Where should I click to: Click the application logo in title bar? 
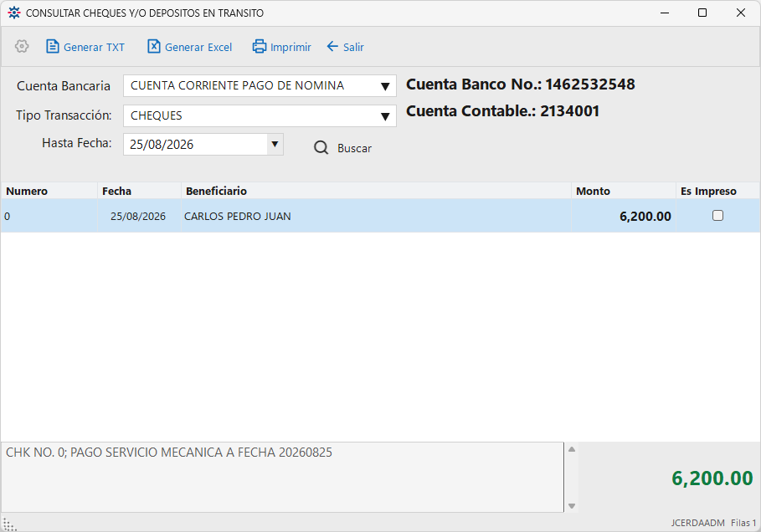pos(14,13)
